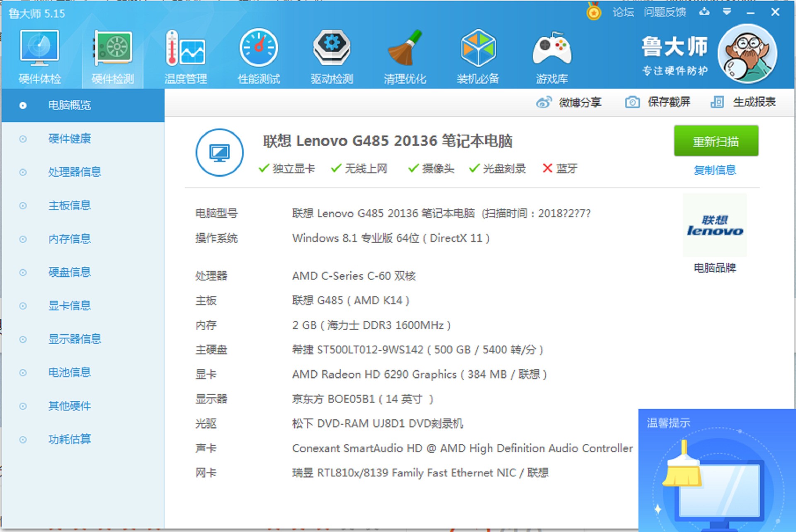Open 驱动检测 driver detection icon
Screen dimensions: 796x532
point(332,56)
